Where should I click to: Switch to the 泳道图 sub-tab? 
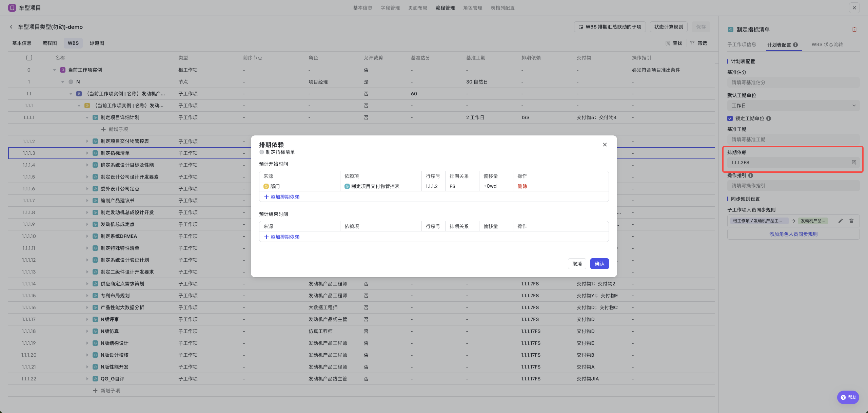pyautogui.click(x=97, y=43)
